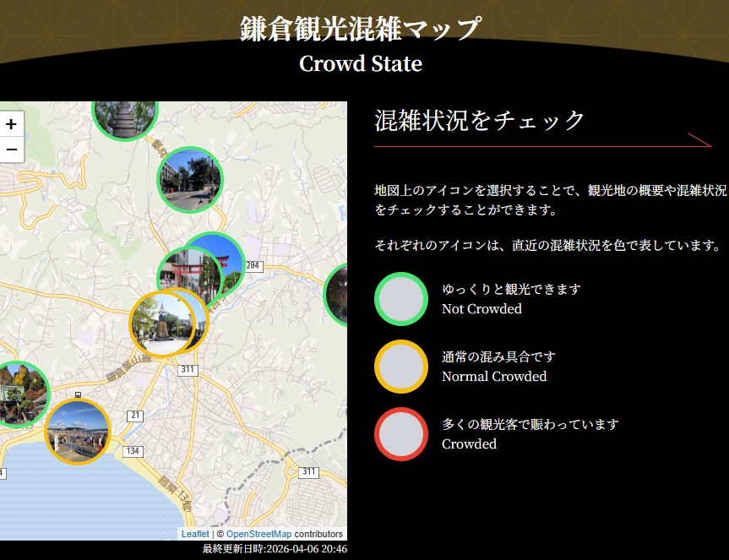Select the yellow-bordered statue photo marker

159,323
